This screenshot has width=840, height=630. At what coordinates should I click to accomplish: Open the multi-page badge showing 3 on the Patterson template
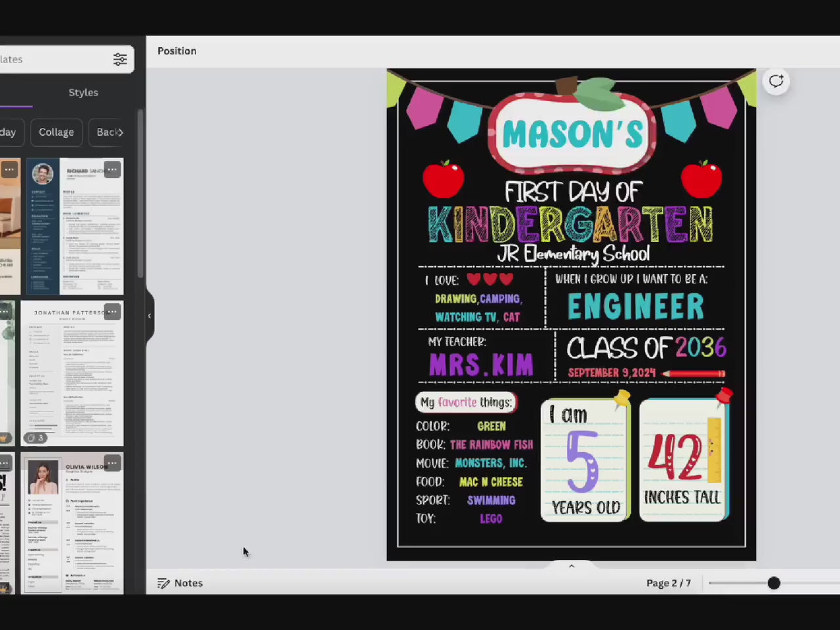(35, 438)
